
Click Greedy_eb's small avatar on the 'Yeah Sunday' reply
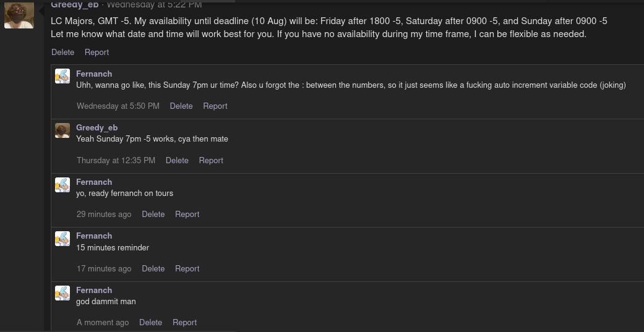tap(62, 130)
